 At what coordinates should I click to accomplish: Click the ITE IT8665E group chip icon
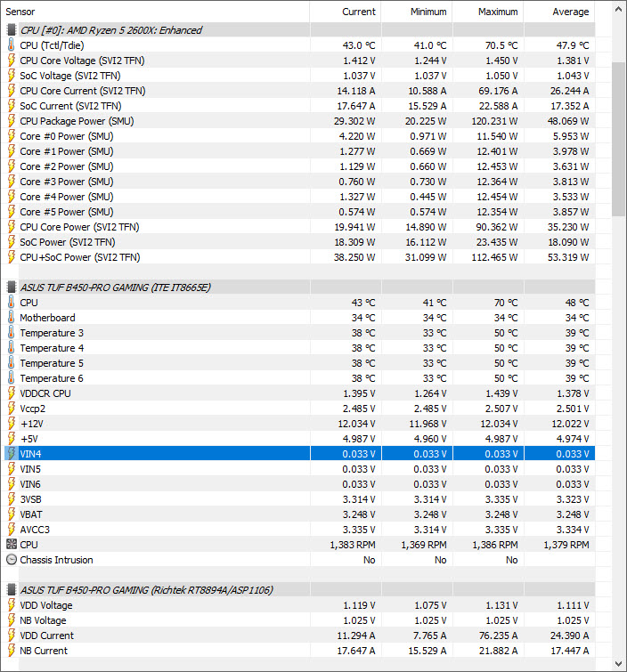tap(12, 287)
